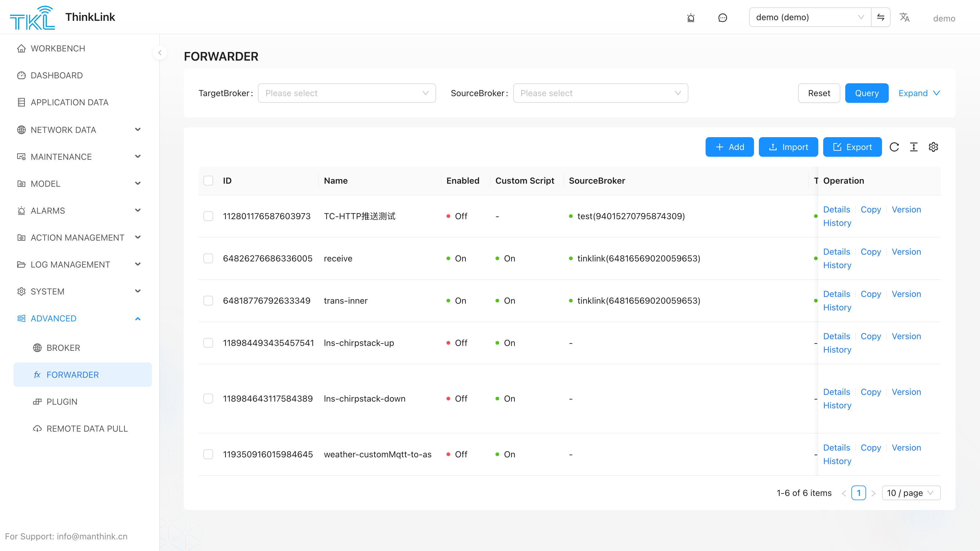Click the next page arrow

tap(873, 493)
